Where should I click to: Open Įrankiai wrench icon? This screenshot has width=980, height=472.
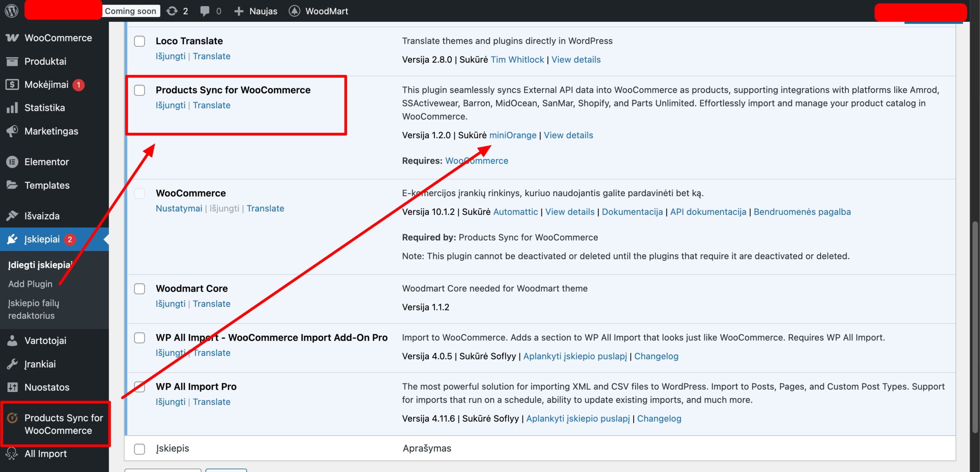(12, 364)
